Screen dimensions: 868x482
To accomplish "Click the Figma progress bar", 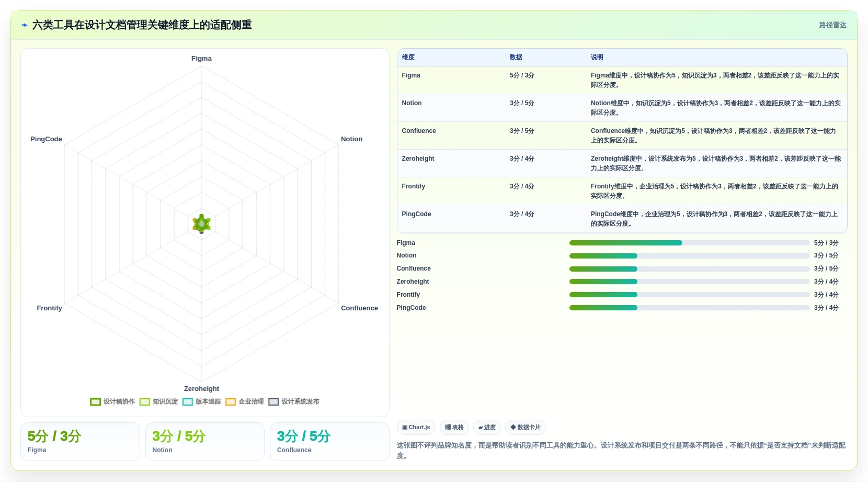I will 689,243.
